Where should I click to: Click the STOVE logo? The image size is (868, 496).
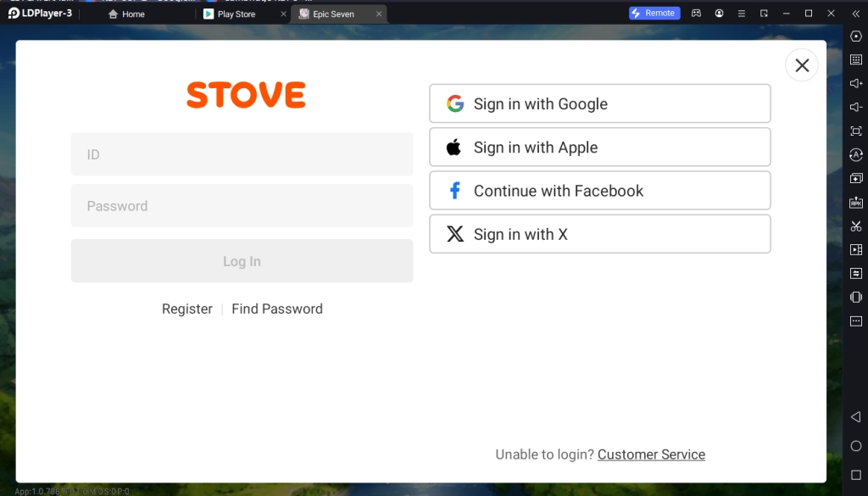(246, 95)
